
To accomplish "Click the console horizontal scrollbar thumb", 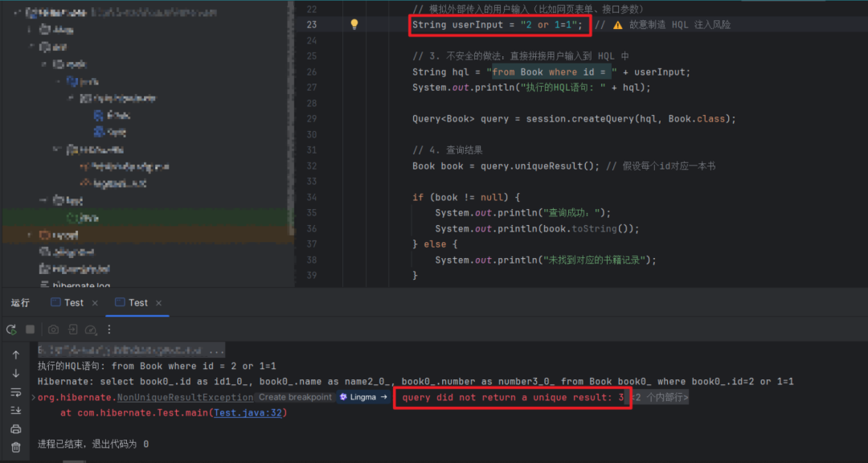I will tap(74, 461).
